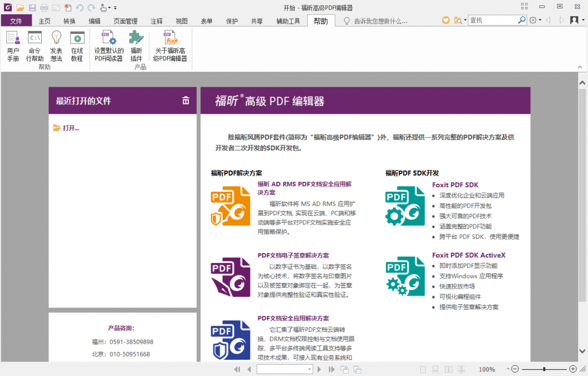Viewport: 588px width, 376px height.
Task: Click the previous search result left triangle
Action: [x=548, y=20]
